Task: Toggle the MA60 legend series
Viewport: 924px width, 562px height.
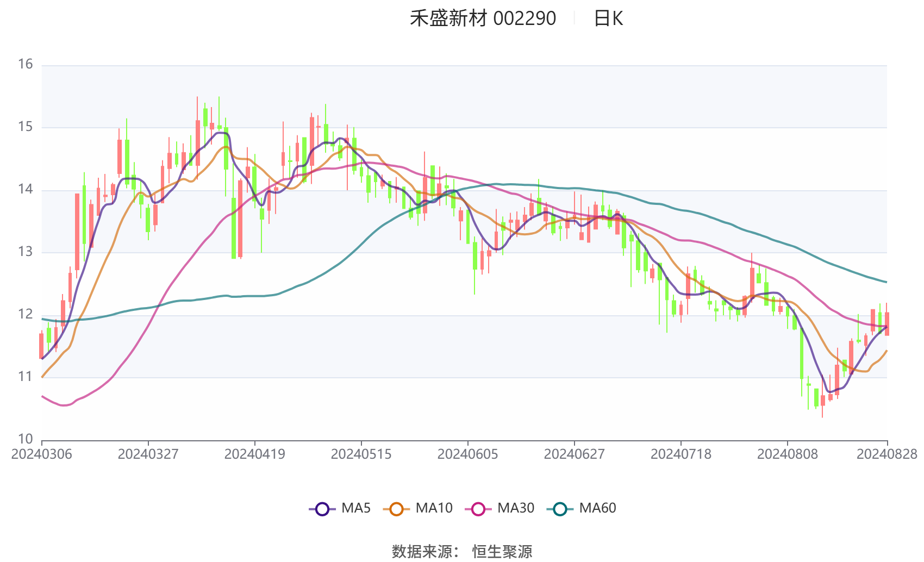Action: tap(581, 509)
